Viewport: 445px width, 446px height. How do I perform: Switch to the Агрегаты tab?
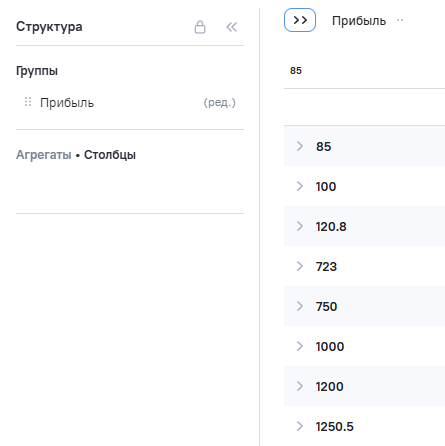(x=44, y=155)
